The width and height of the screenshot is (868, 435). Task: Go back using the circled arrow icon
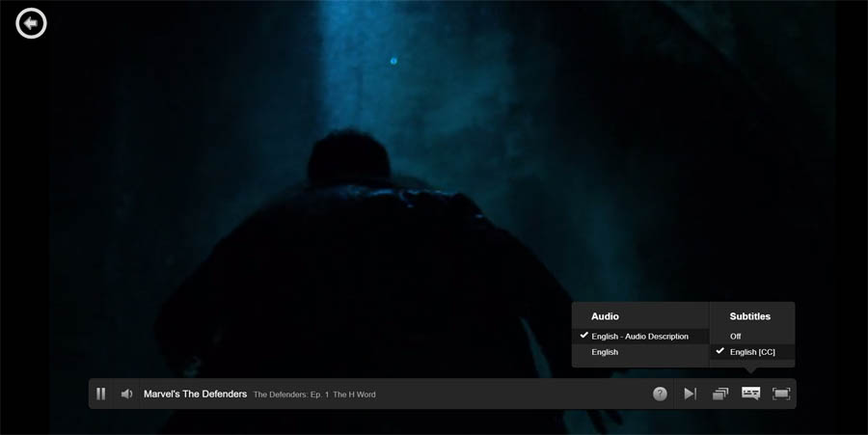pyautogui.click(x=31, y=23)
